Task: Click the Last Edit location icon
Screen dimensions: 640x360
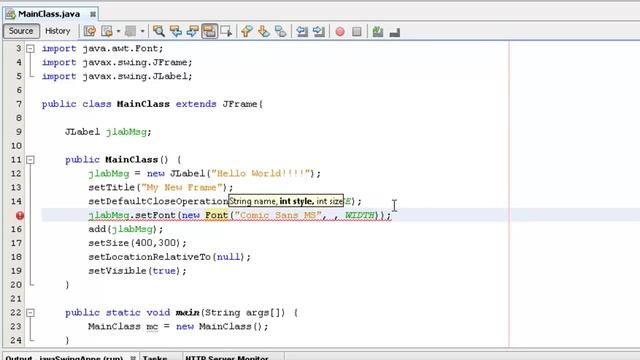Action: [x=90, y=31]
